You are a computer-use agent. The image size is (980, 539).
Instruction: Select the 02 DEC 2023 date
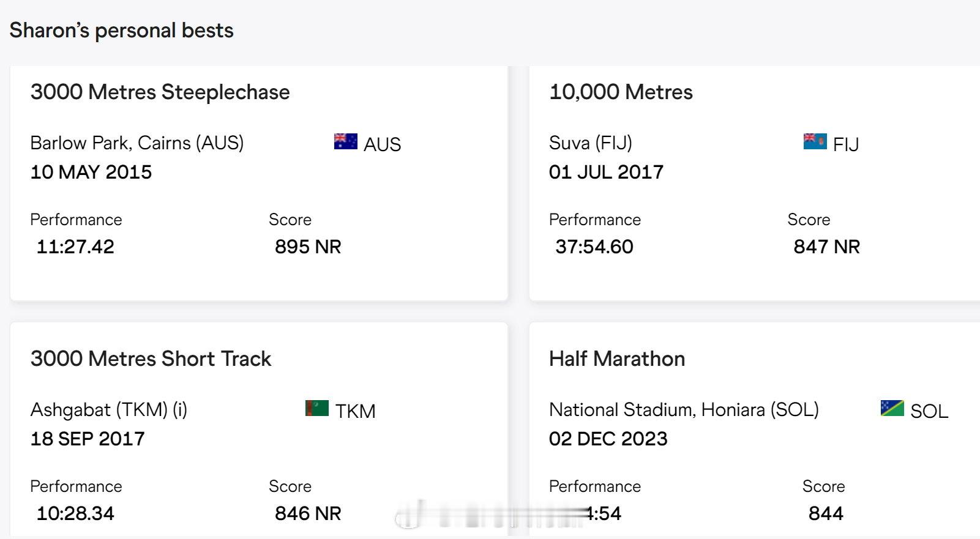tap(608, 439)
